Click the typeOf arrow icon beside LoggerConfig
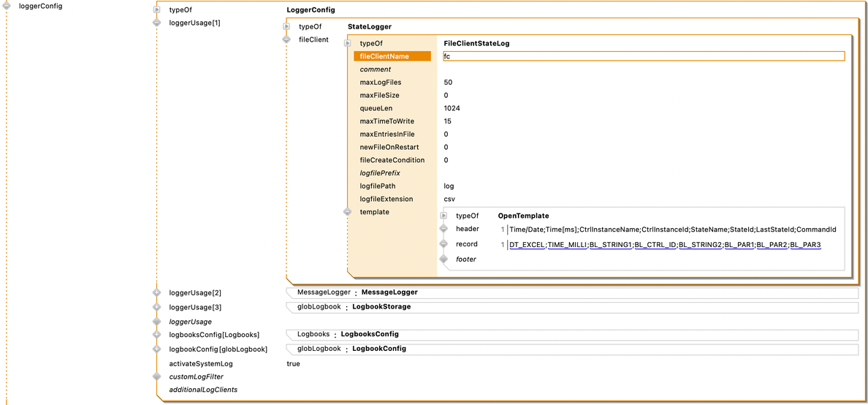This screenshot has width=868, height=405. (x=156, y=10)
